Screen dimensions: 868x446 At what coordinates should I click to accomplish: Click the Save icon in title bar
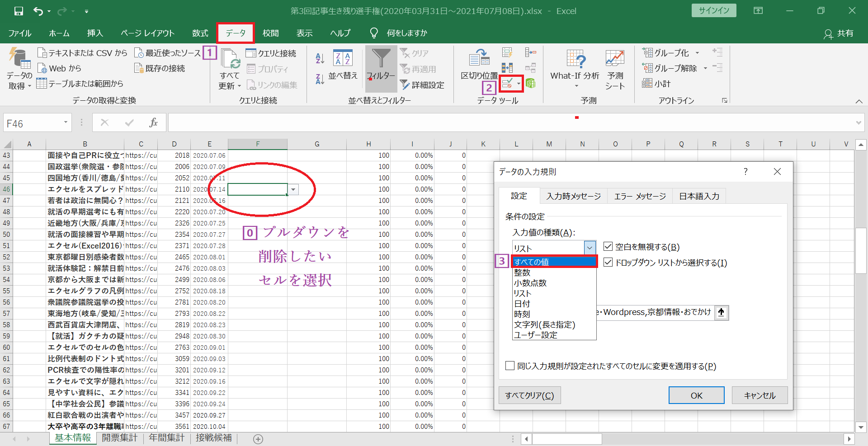[19, 11]
